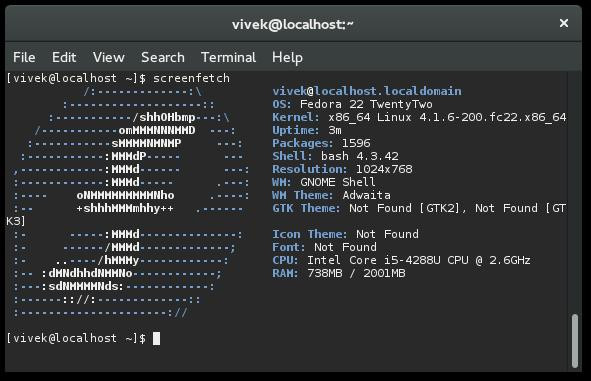Click the Packages: 1596 line
Screen dimensions: 591x381
click(x=322, y=143)
